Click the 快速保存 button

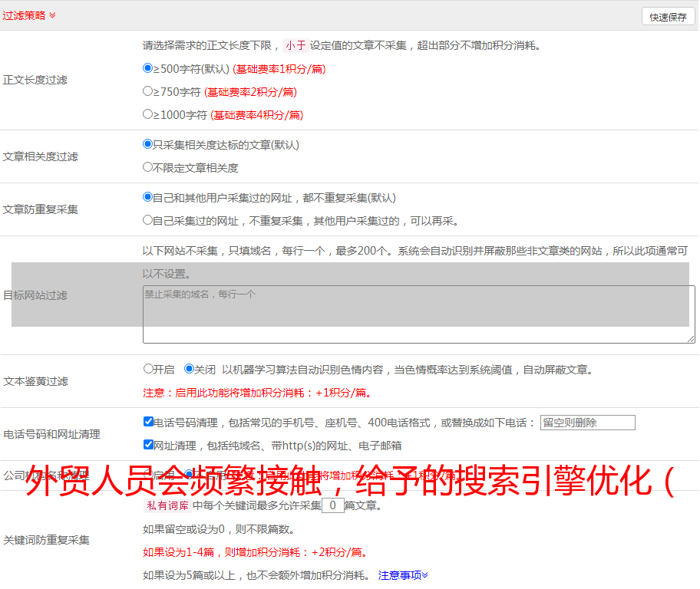point(668,17)
